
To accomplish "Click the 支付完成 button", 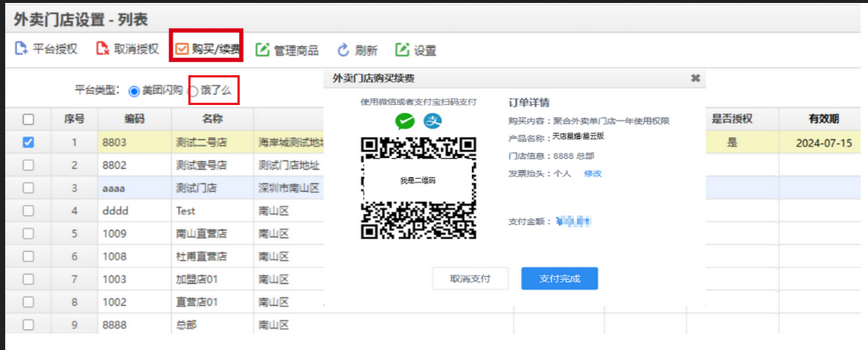I will pos(560,279).
